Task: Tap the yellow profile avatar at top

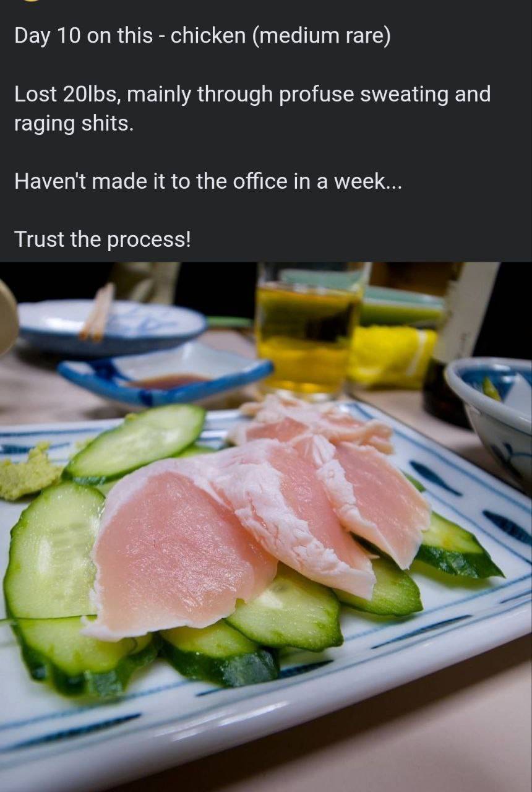Action: [30, 1]
